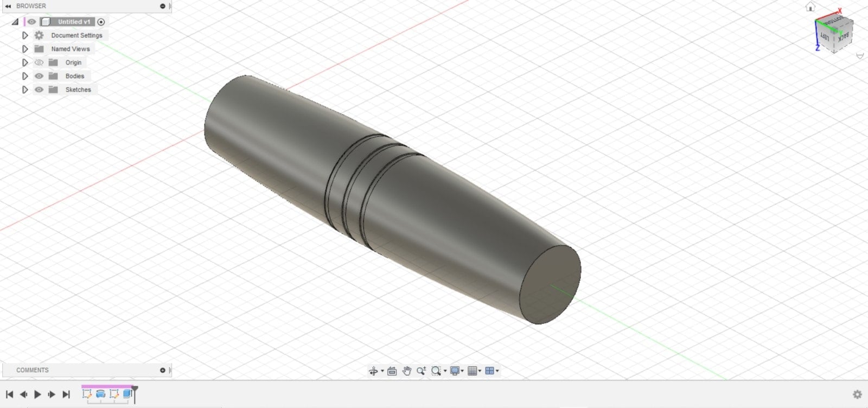Click the Origin folder icon
Screen dimensions: 868x408
pyautogui.click(x=53, y=62)
